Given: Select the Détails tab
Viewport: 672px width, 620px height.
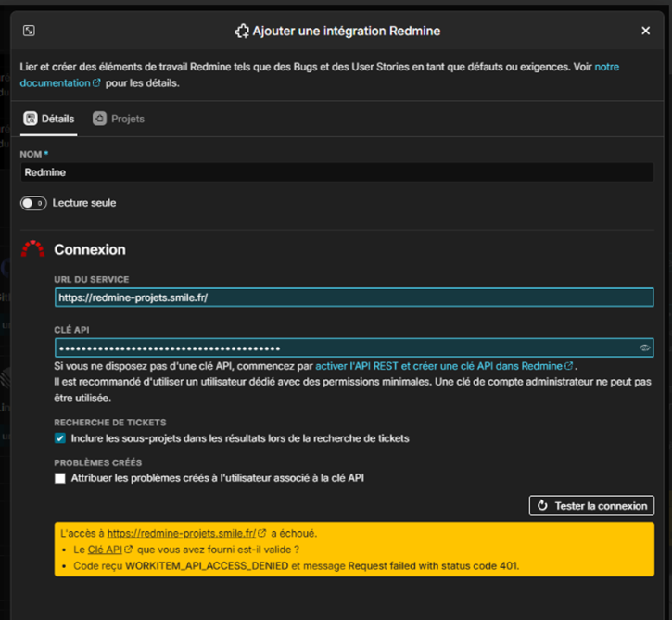Looking at the screenshot, I should click(x=49, y=119).
